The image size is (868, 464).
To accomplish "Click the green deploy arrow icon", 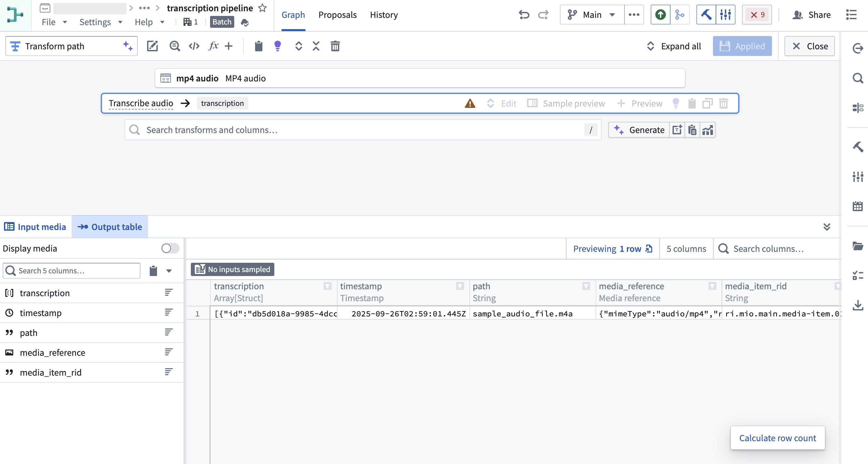I will [x=660, y=15].
